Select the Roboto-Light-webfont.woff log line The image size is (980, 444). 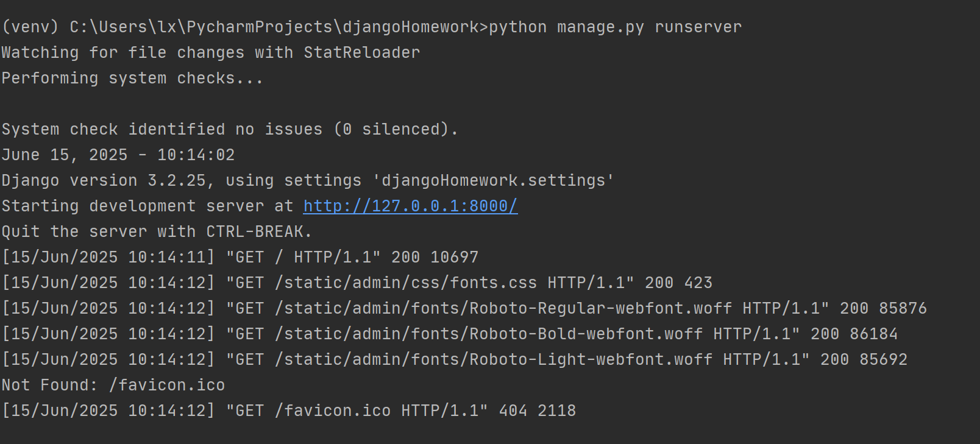tap(455, 359)
